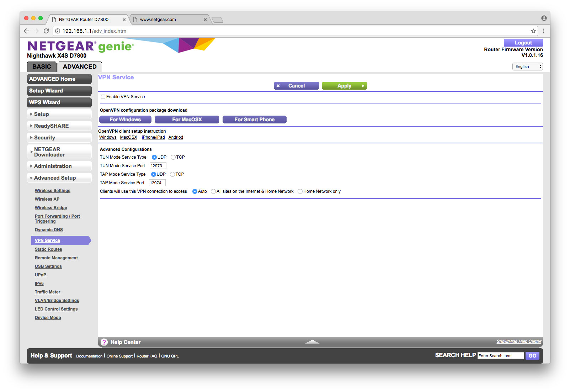Open Port Forwarding / Port Triggering
The height and width of the screenshot is (392, 570).
coord(57,219)
